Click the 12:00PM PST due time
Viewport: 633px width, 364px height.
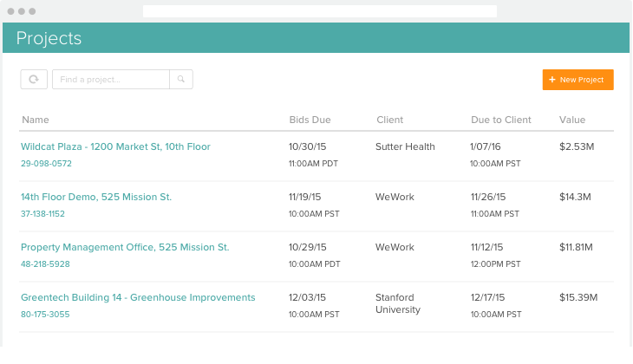496,264
